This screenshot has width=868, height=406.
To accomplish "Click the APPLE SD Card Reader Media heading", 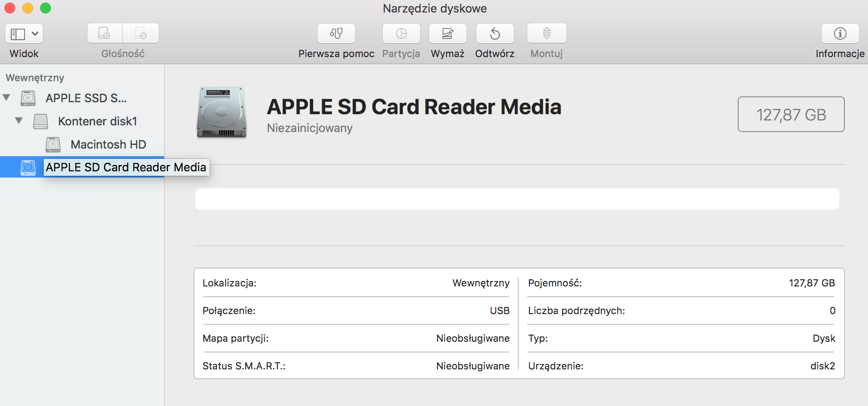I will [x=414, y=107].
